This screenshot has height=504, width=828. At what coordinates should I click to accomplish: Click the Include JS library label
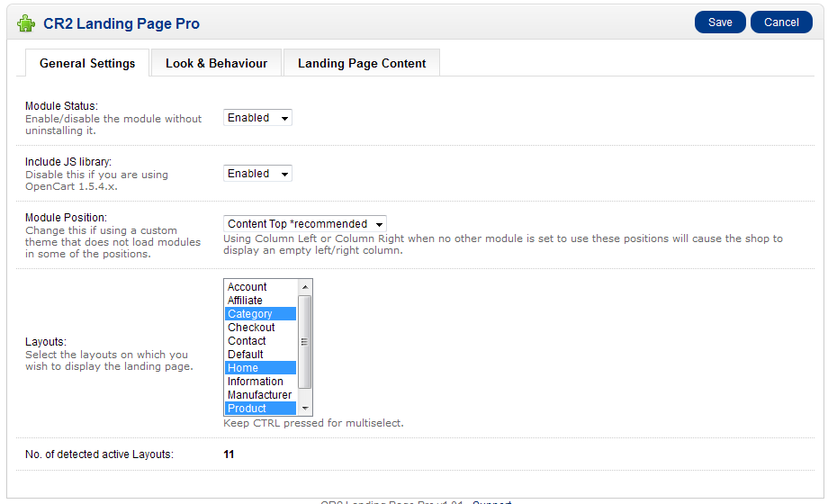pos(68,162)
